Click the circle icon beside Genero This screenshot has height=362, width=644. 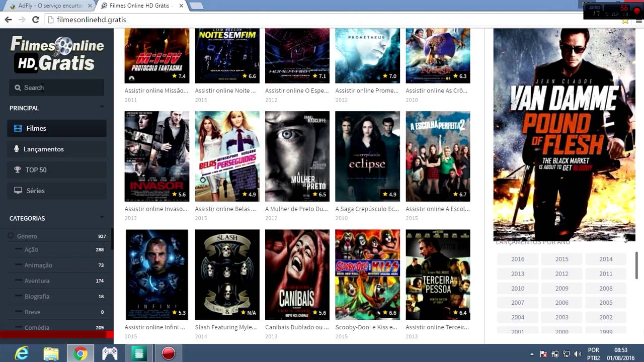tap(11, 236)
